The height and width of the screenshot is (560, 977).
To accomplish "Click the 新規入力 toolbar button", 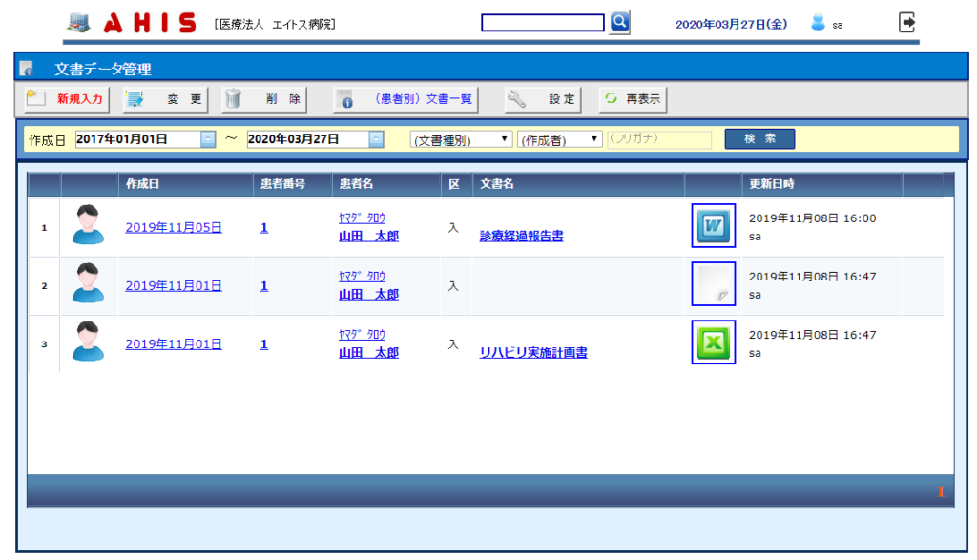I will [67, 98].
